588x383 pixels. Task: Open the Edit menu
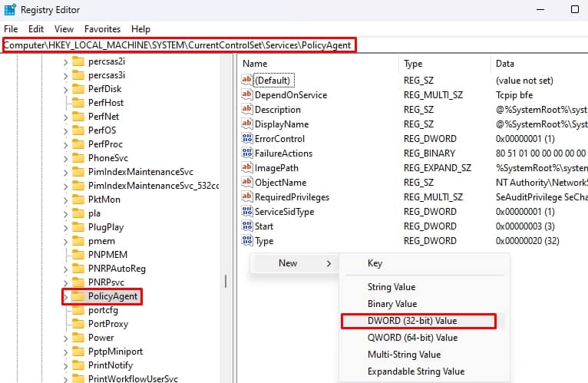36,29
